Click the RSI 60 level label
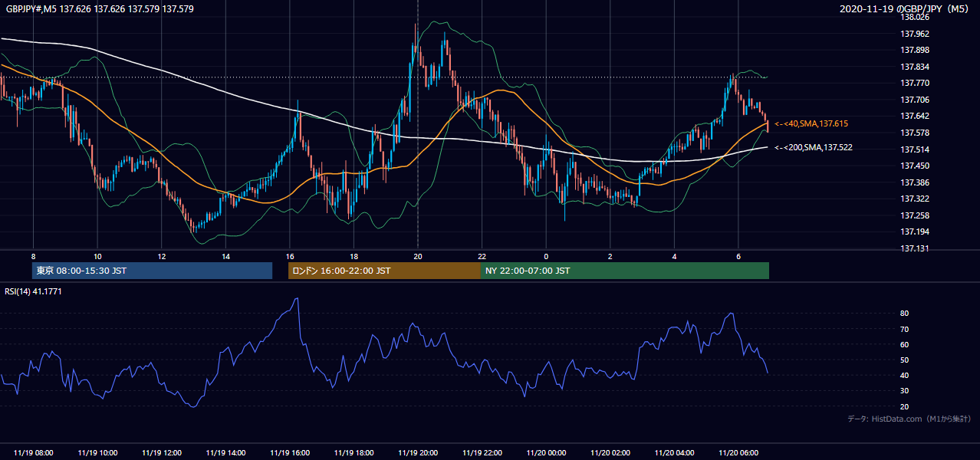 point(905,344)
